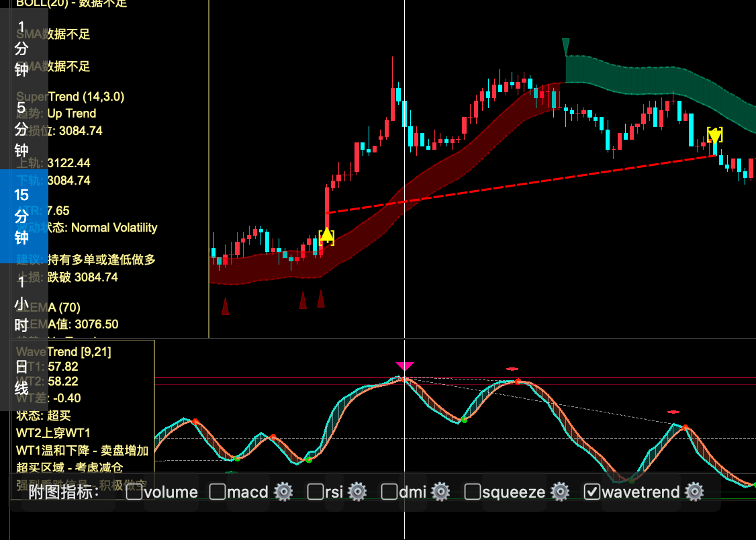This screenshot has width=756, height=540.
Task: Click the 'WT1温和下降 - 卖盘增加' line
Action: pyautogui.click(x=82, y=450)
